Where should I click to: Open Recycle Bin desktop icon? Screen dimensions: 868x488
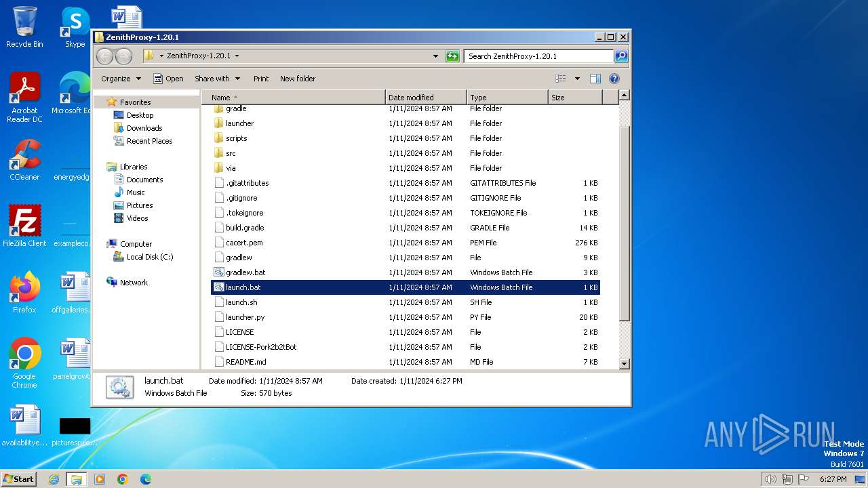pyautogui.click(x=24, y=27)
